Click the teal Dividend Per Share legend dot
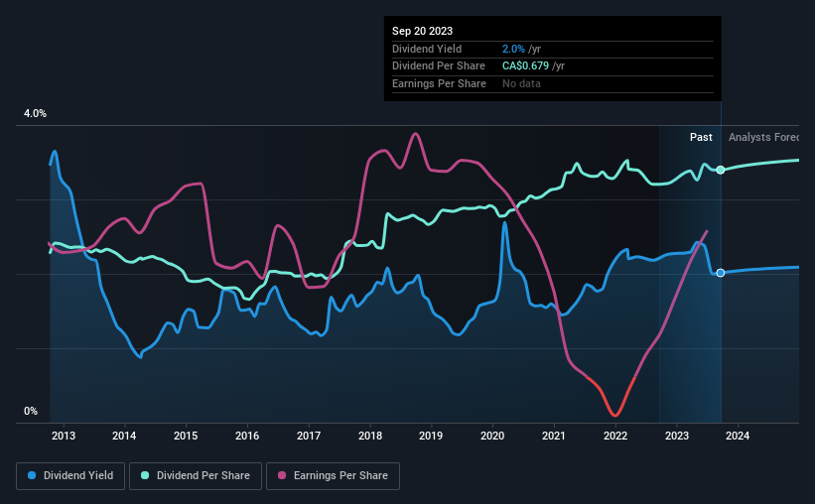The height and width of the screenshot is (504, 815). click(145, 475)
